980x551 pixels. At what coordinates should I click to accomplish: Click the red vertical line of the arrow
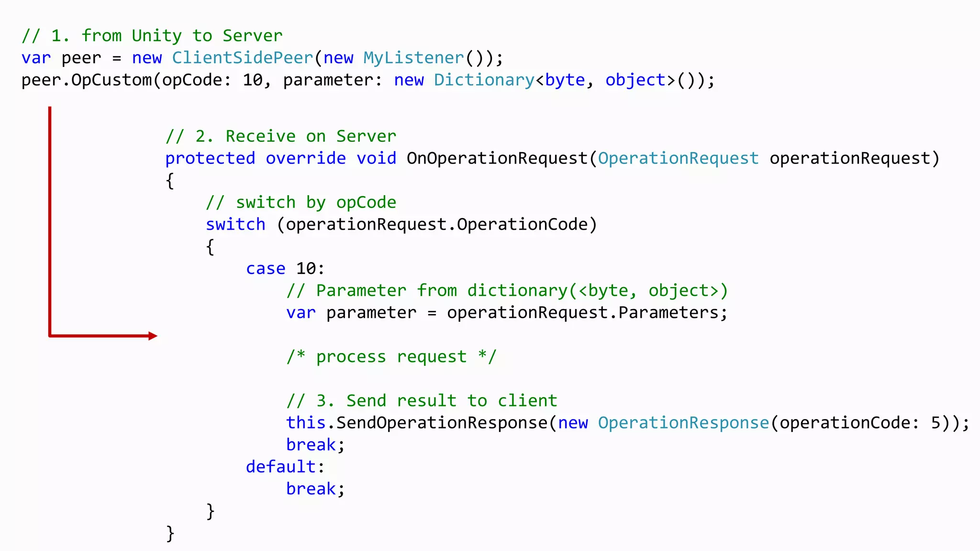50,220
